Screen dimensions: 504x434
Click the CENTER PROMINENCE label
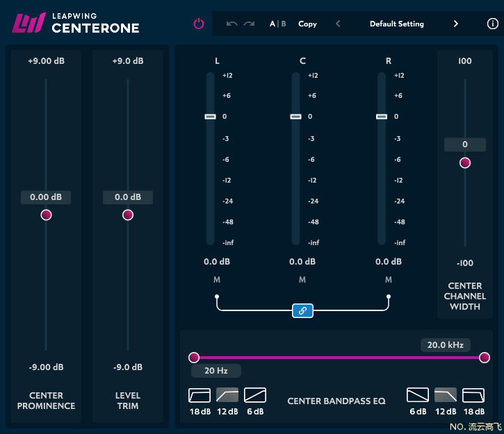pos(47,401)
